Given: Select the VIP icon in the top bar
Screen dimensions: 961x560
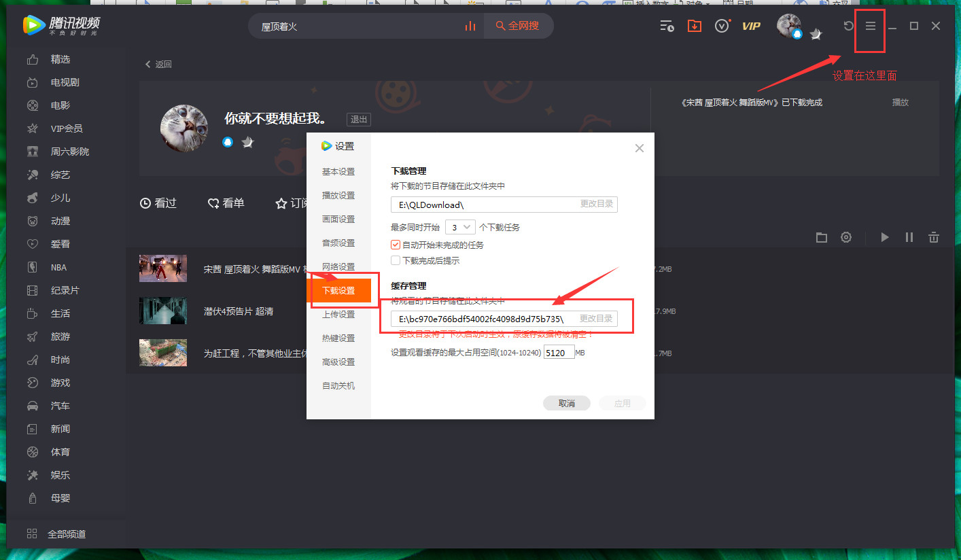Looking at the screenshot, I should pos(751,26).
